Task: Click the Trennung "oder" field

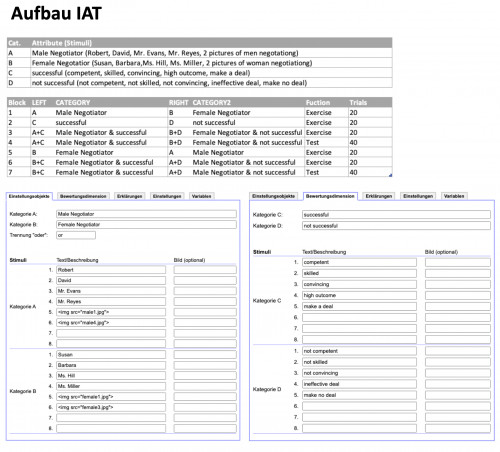Action: pos(76,235)
